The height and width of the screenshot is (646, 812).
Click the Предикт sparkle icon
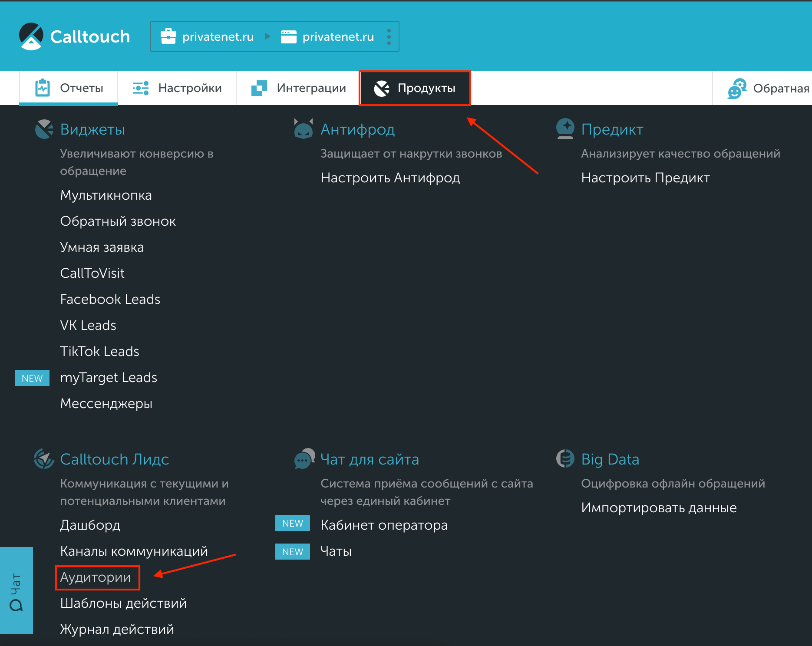pyautogui.click(x=565, y=129)
